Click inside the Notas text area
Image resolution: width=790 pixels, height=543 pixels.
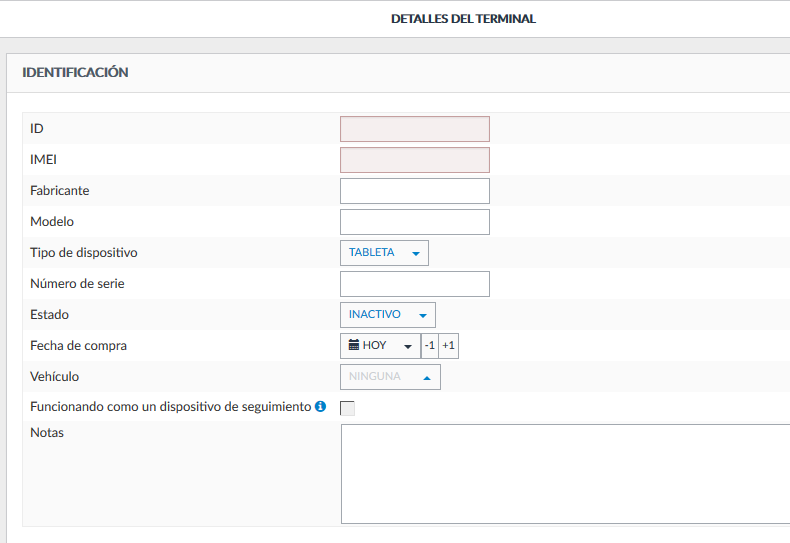pos(565,473)
